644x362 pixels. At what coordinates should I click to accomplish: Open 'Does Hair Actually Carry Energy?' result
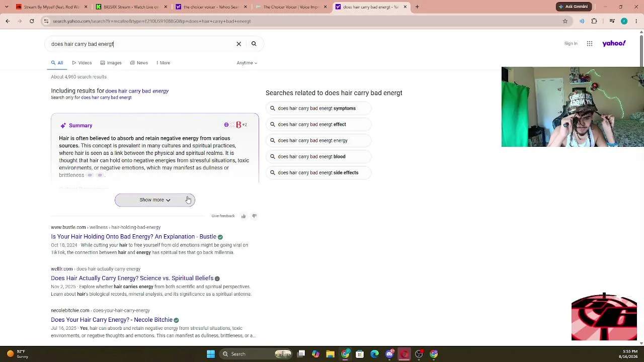(x=132, y=279)
